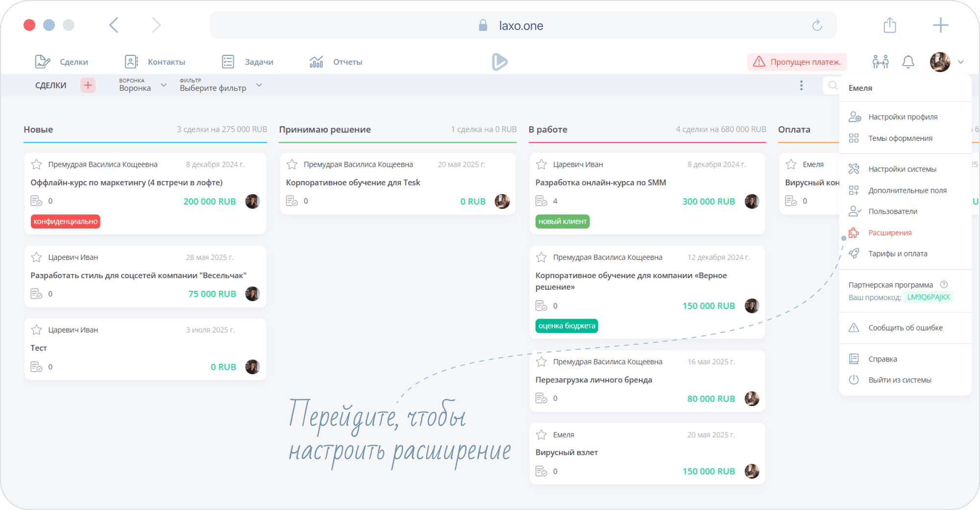Toggle favorite star on the Тест deal
The height and width of the screenshot is (510, 980).
[x=37, y=330]
